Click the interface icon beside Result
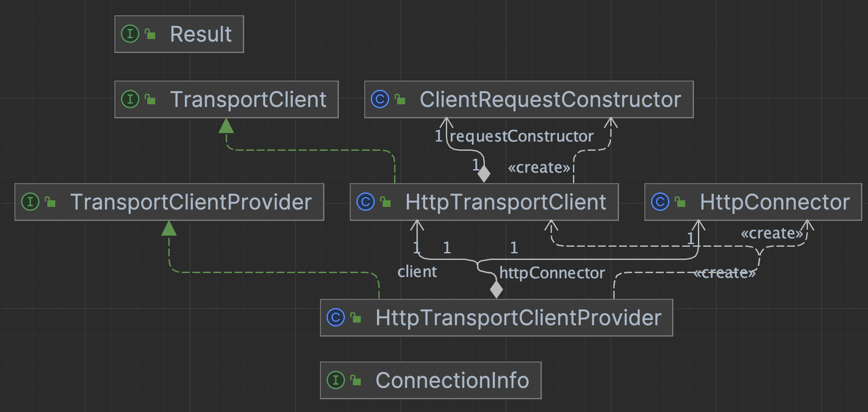868x412 pixels. (x=130, y=34)
